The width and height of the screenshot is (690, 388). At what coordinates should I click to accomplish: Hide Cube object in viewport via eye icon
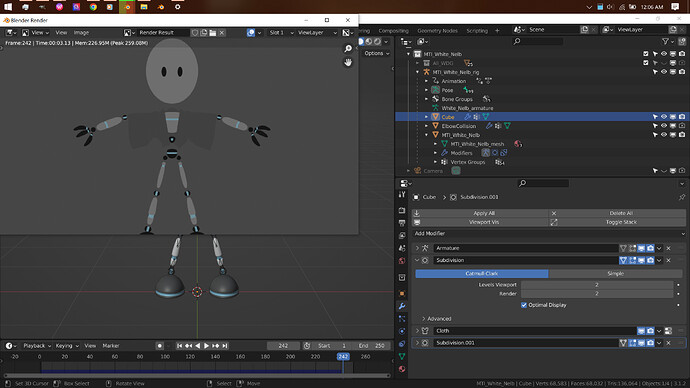pos(664,117)
